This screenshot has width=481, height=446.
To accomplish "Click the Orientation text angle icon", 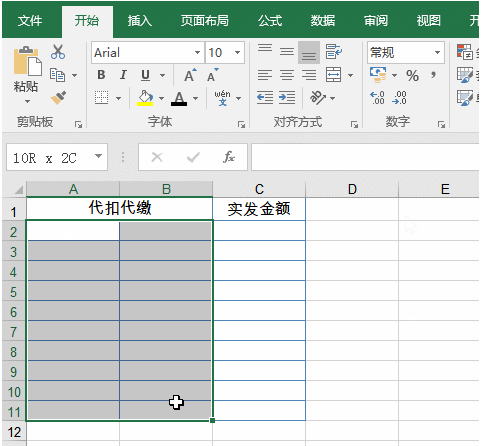I will 317,98.
